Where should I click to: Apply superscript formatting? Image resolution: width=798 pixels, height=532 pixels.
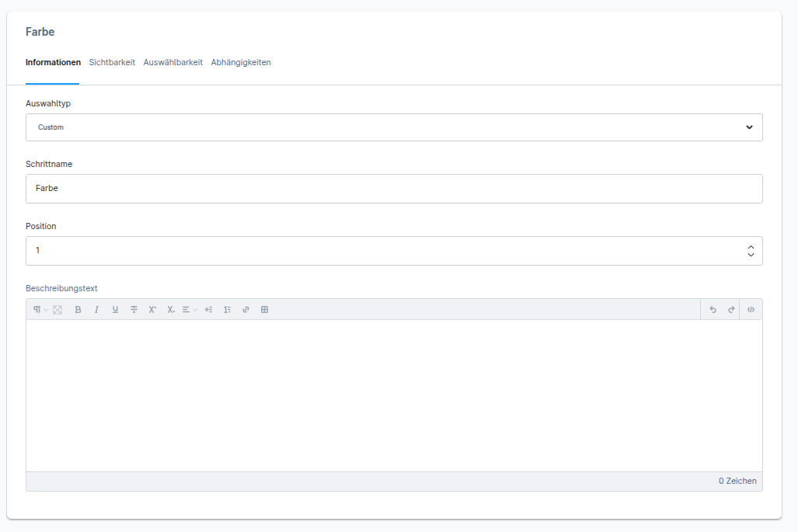(152, 310)
